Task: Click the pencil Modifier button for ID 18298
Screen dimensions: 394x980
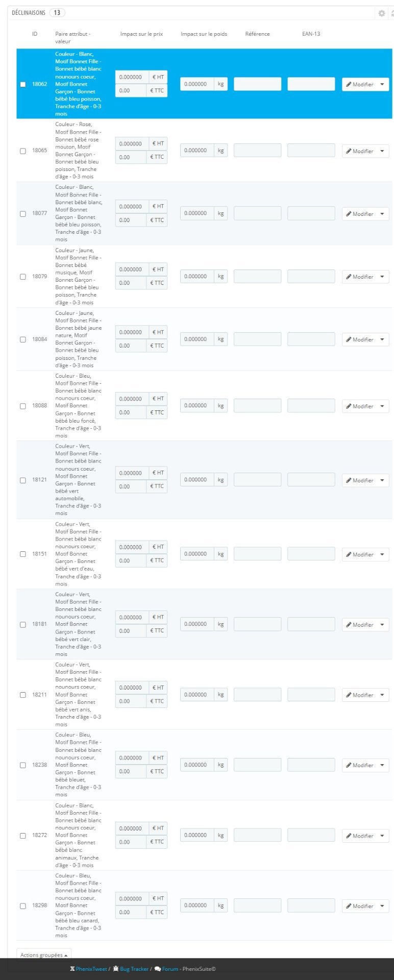Action: click(359, 906)
